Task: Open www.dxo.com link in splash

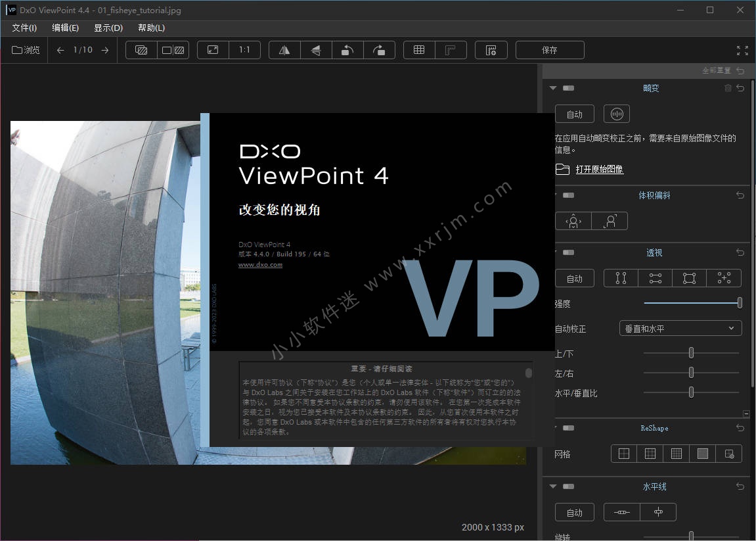Action: [260, 264]
